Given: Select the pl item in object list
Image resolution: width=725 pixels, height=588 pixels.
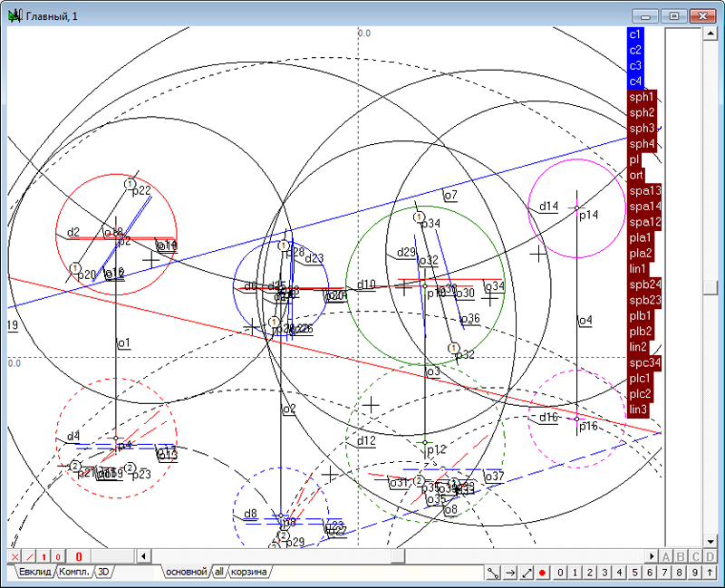Looking at the screenshot, I should coord(633,160).
